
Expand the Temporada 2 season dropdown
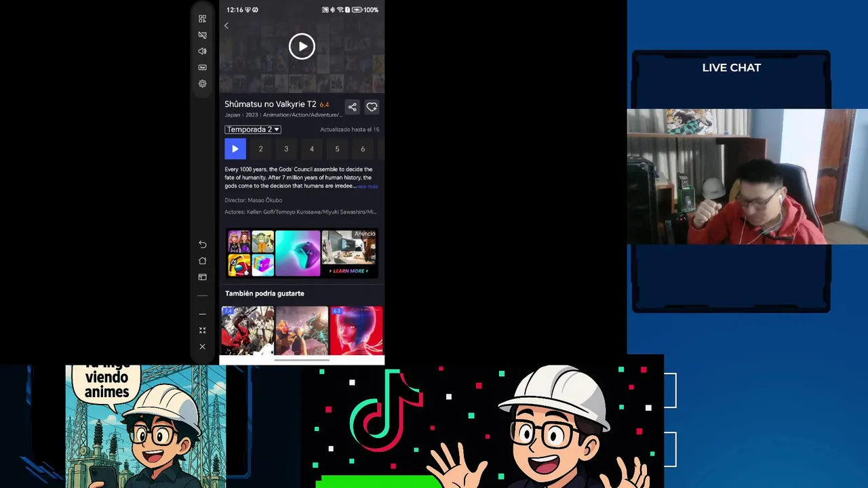click(253, 129)
